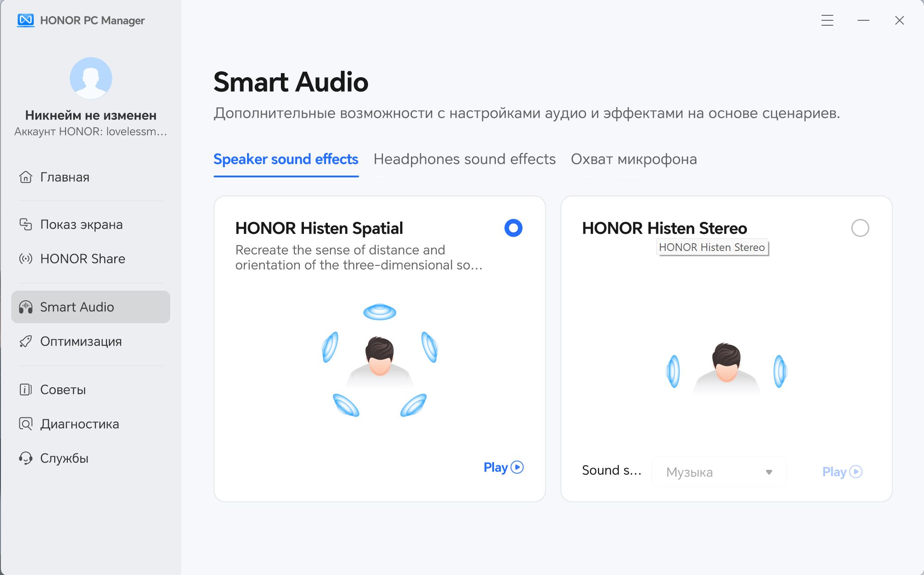Click the info icon beside Советы
Screen dimensions: 924x575
tap(26, 390)
